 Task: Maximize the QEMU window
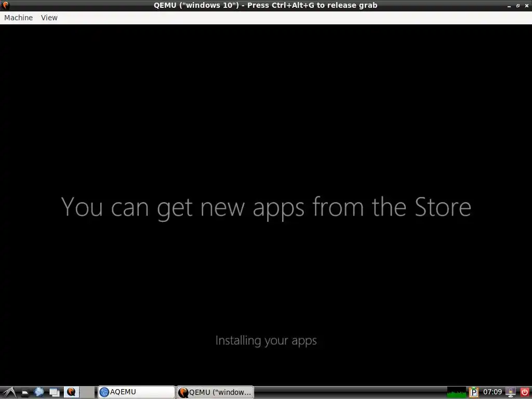518,6
